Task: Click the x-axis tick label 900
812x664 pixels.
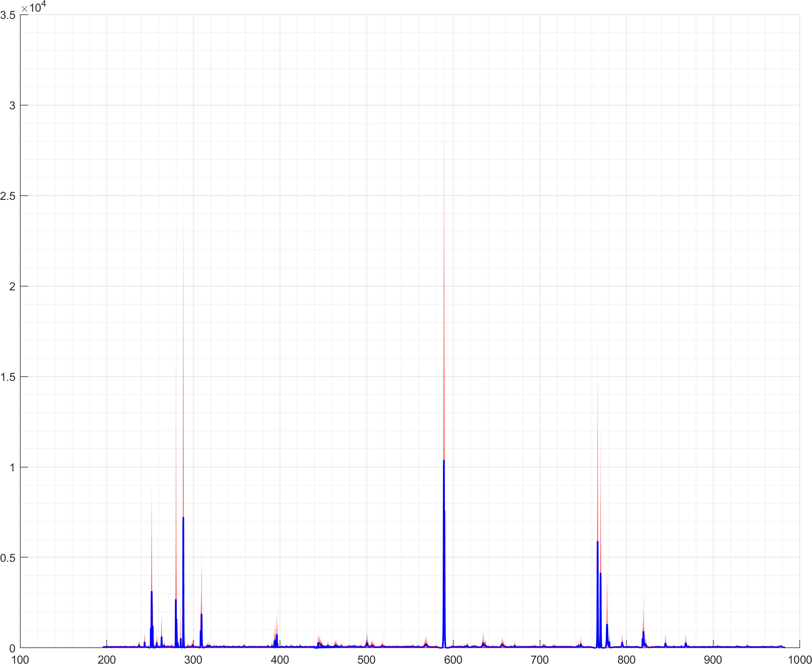Action: click(713, 659)
